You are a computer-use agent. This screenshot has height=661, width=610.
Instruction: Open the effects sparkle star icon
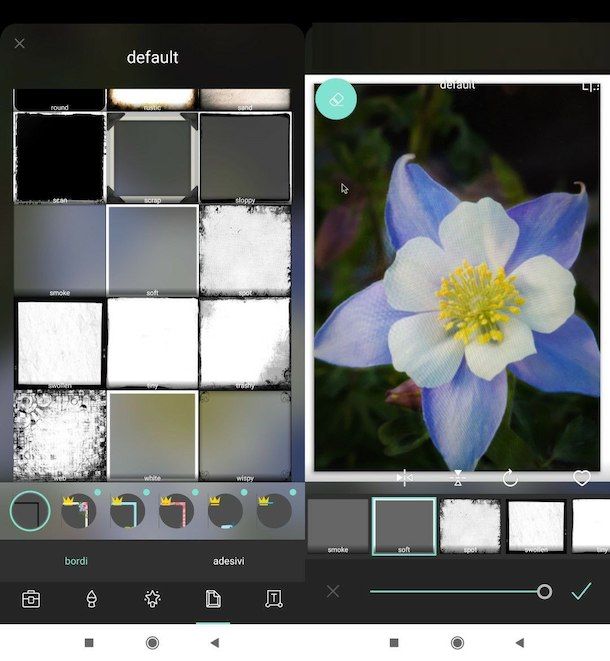pos(152,599)
